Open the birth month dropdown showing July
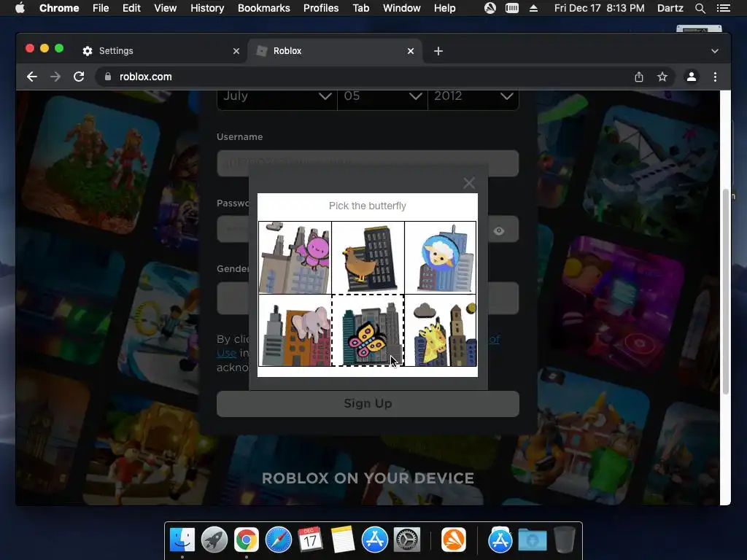 coord(276,98)
